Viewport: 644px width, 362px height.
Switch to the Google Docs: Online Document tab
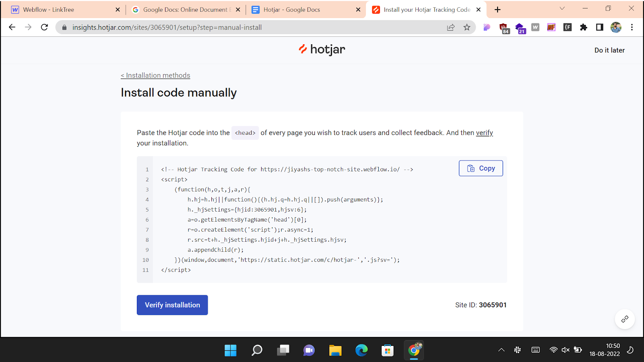(x=186, y=10)
